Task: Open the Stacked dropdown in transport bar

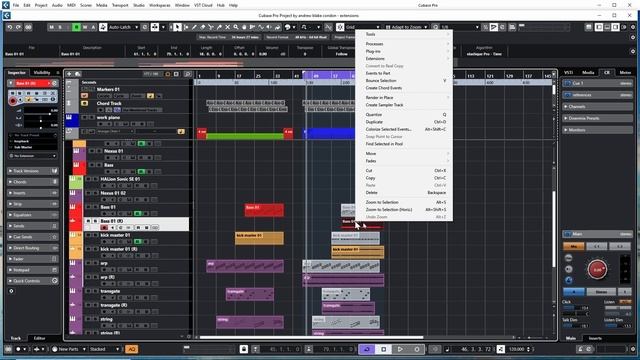Action: point(104,349)
